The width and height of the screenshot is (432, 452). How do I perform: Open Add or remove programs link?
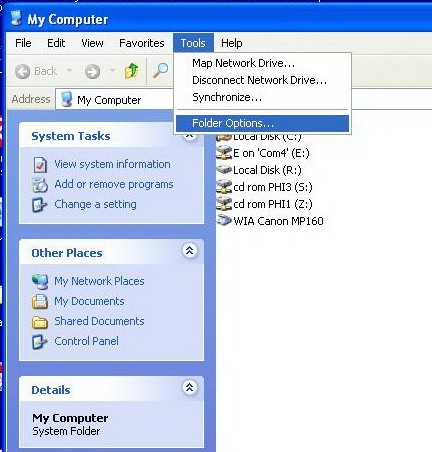(114, 184)
